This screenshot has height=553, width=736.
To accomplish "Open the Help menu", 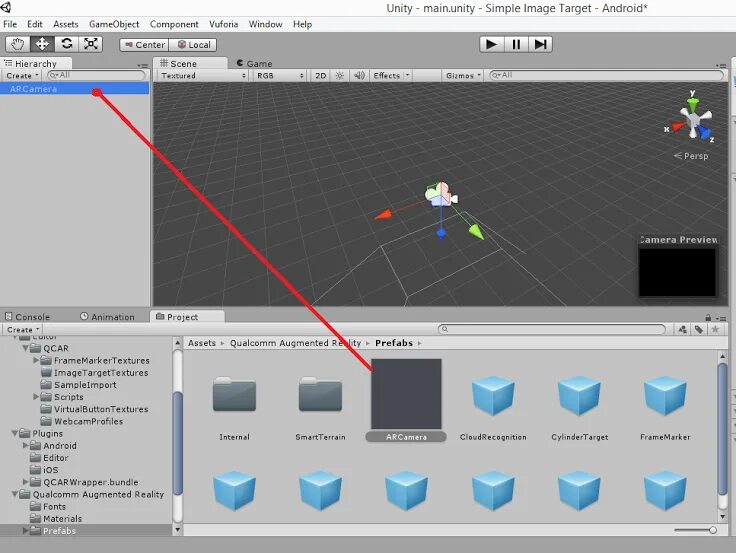I will [x=302, y=24].
